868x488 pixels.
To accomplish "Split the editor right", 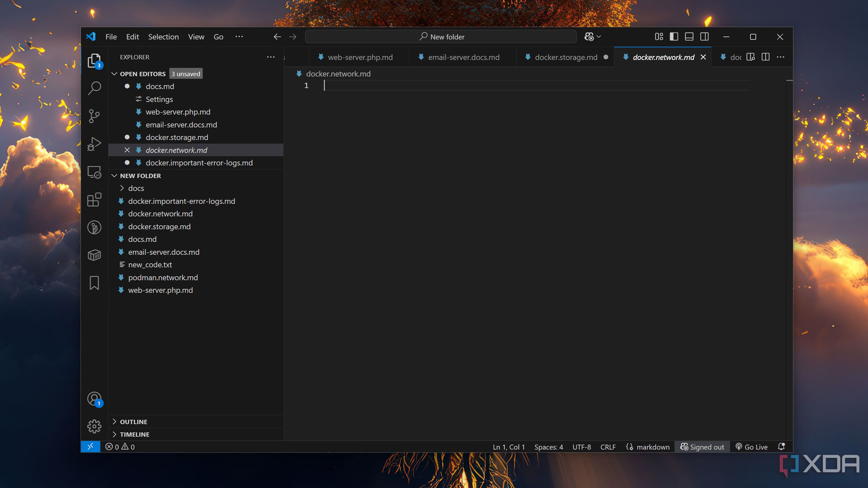I will (x=766, y=57).
